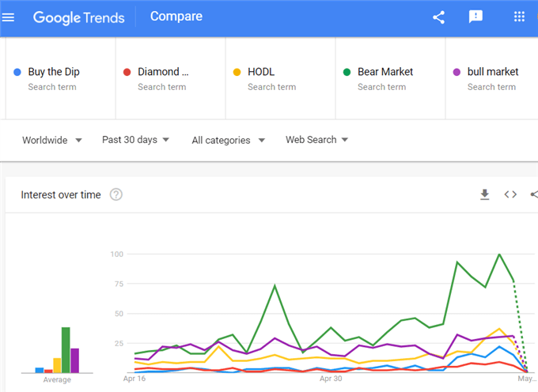Screen dimensions: 538x392
Task: Click the Google Trends logo
Action: [x=78, y=17]
